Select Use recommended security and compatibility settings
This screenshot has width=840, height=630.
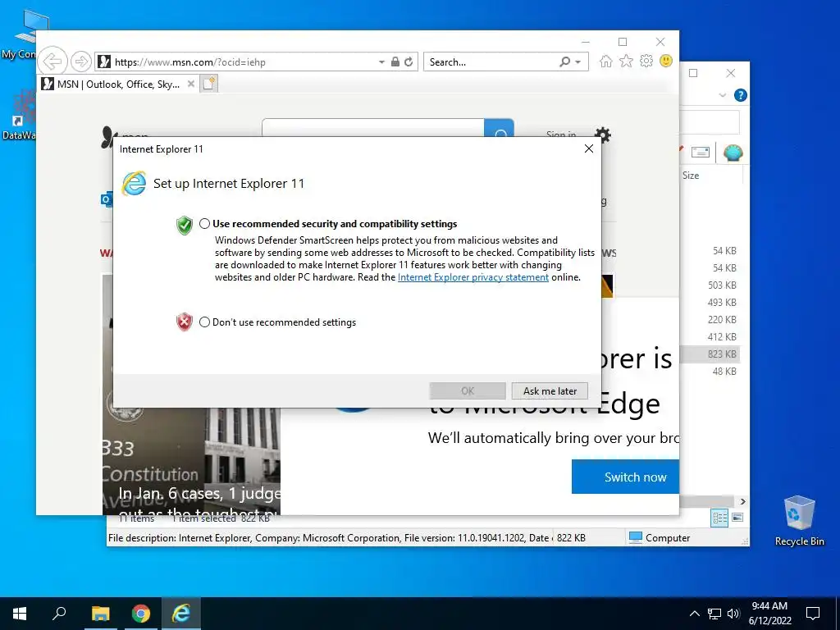[204, 224]
